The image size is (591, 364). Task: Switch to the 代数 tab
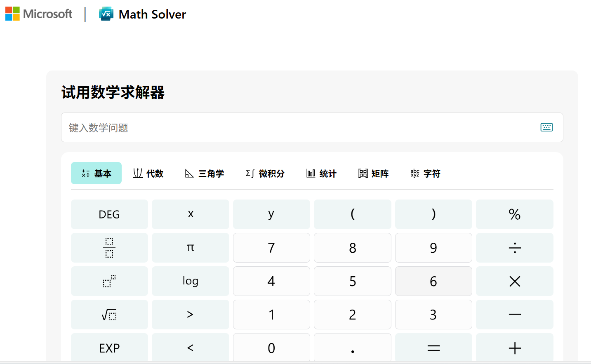pos(148,173)
